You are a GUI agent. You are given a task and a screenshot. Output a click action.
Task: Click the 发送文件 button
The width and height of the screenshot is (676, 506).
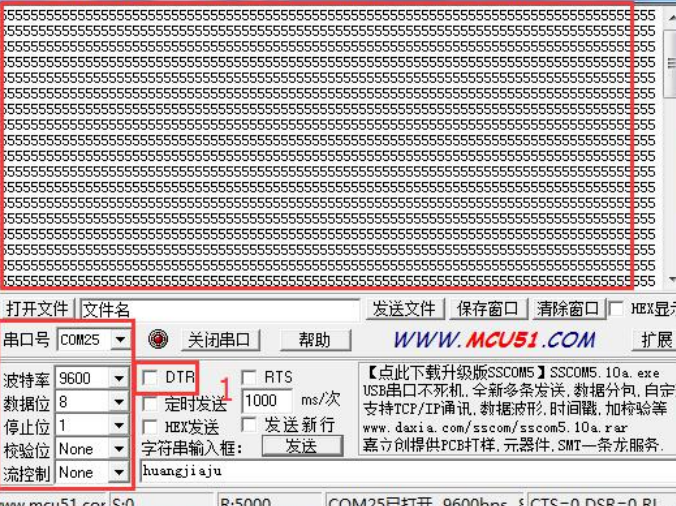pyautogui.click(x=404, y=309)
